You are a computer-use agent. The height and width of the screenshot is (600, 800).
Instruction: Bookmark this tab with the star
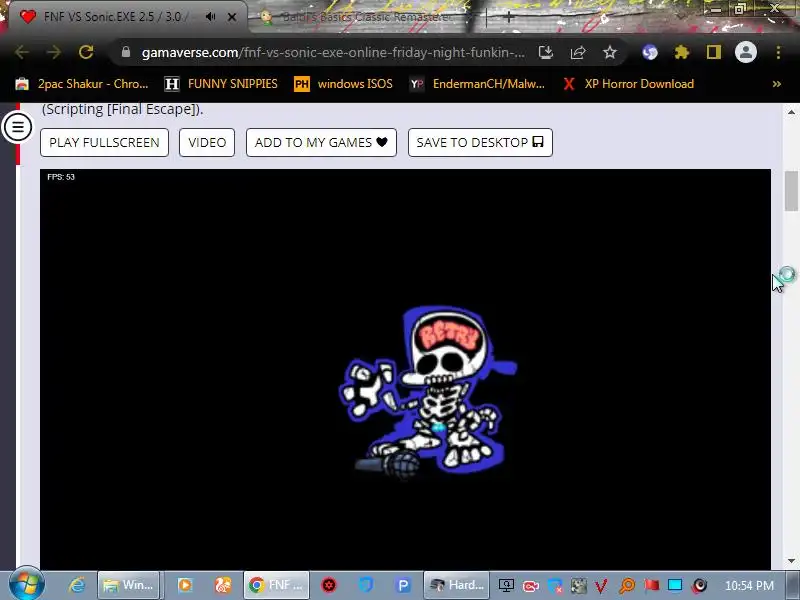(x=610, y=52)
